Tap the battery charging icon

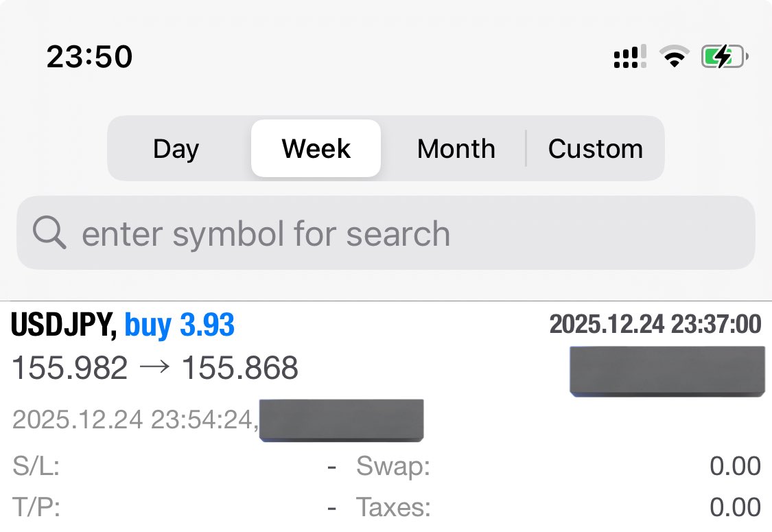725,56
